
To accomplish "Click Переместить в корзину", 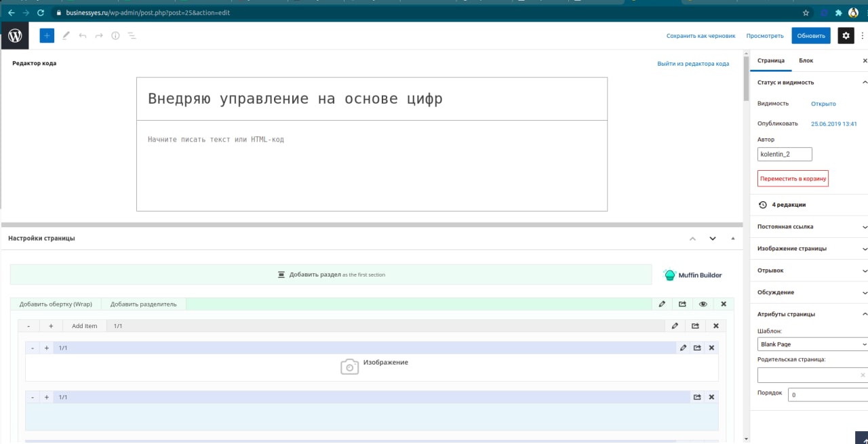I will [x=793, y=179].
